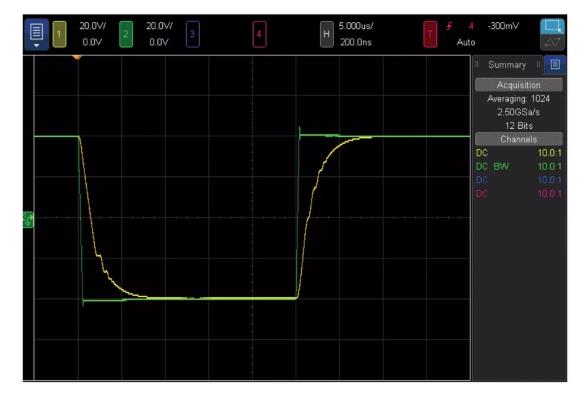Screen dimensions: 578x400
Task: Click the -300mV trigger level value
Action: point(503,26)
